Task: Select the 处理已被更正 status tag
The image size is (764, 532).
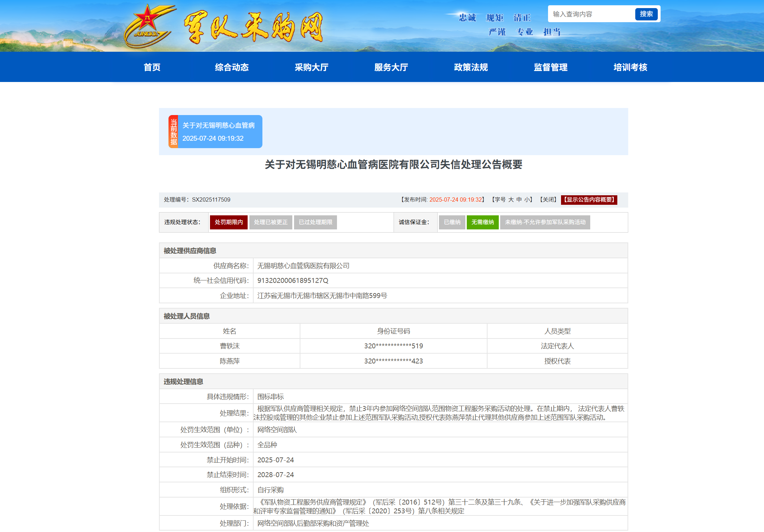Action: pos(270,222)
